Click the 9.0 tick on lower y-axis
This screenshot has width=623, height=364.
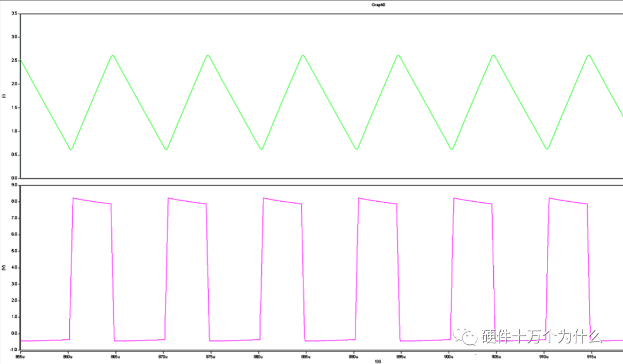14,185
